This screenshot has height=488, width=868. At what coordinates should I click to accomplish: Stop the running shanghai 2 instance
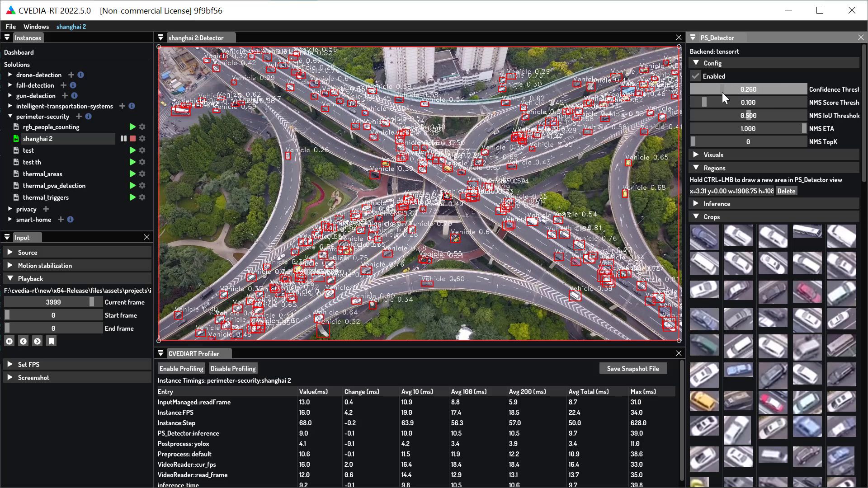(x=132, y=139)
